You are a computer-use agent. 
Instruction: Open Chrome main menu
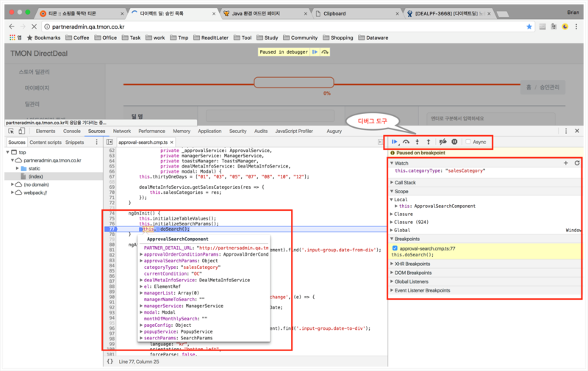point(576,26)
